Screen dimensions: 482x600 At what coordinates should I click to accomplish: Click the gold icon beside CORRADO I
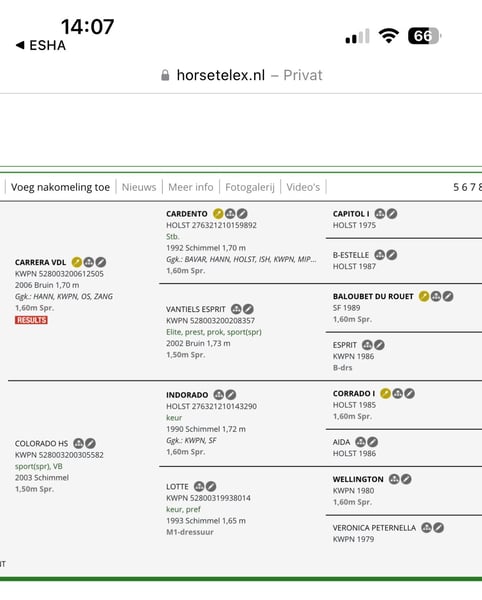coord(386,393)
